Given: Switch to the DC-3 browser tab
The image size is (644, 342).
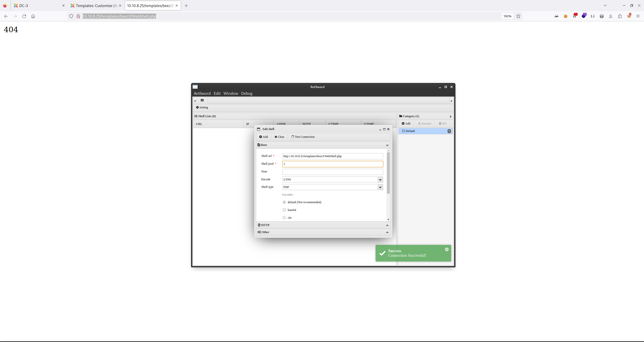Looking at the screenshot, I should click(x=39, y=6).
